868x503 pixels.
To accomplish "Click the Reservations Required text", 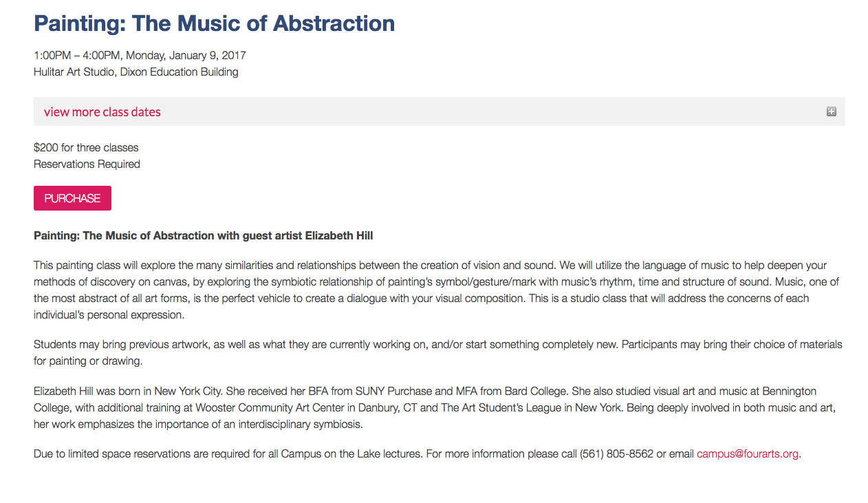I will coord(87,164).
